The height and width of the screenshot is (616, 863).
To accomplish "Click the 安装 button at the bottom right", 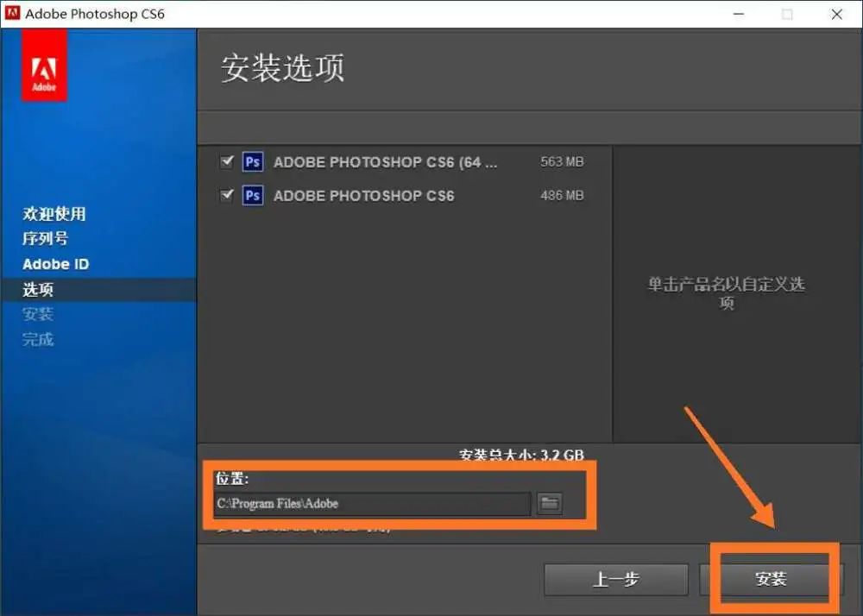I will click(x=771, y=579).
